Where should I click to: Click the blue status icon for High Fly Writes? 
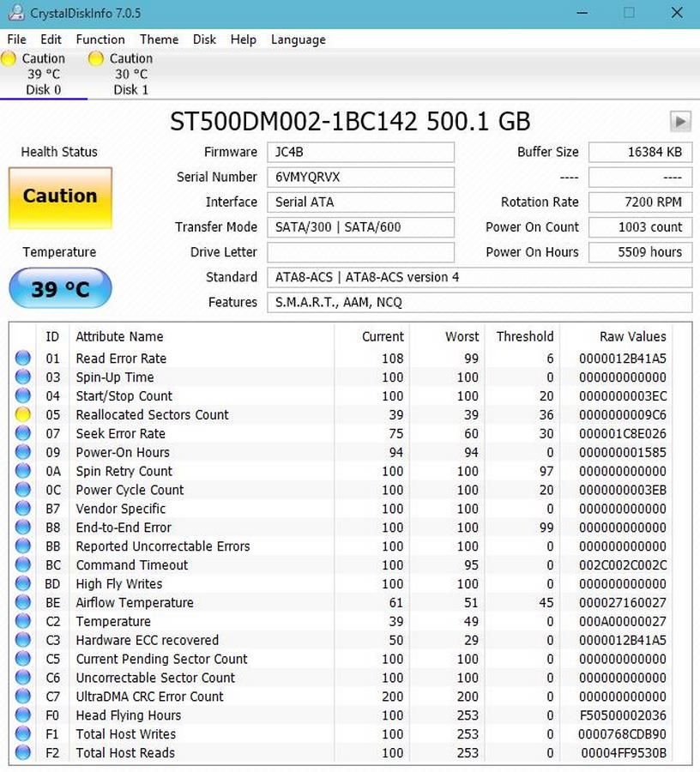22,583
